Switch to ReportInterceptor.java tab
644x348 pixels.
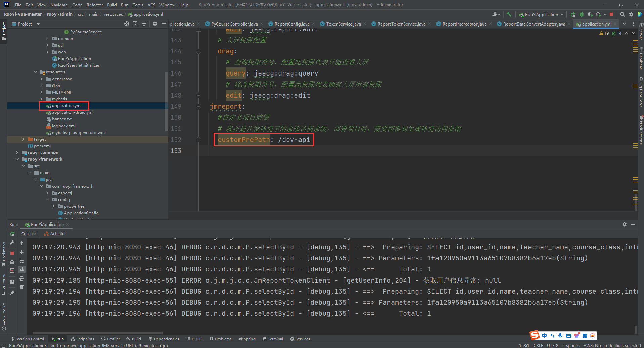click(x=464, y=24)
